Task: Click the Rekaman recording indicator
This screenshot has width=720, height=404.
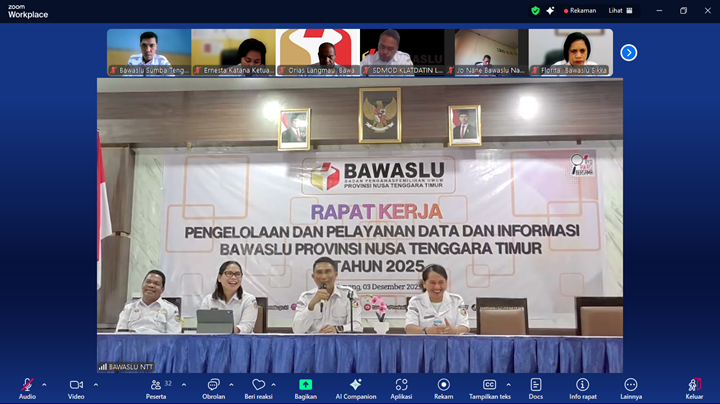Action: 580,11
